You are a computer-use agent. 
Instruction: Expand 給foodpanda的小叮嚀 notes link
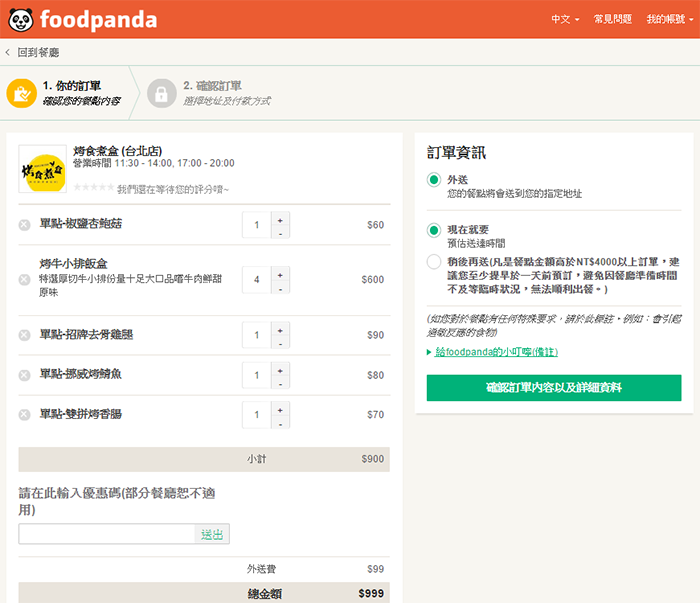click(x=496, y=352)
